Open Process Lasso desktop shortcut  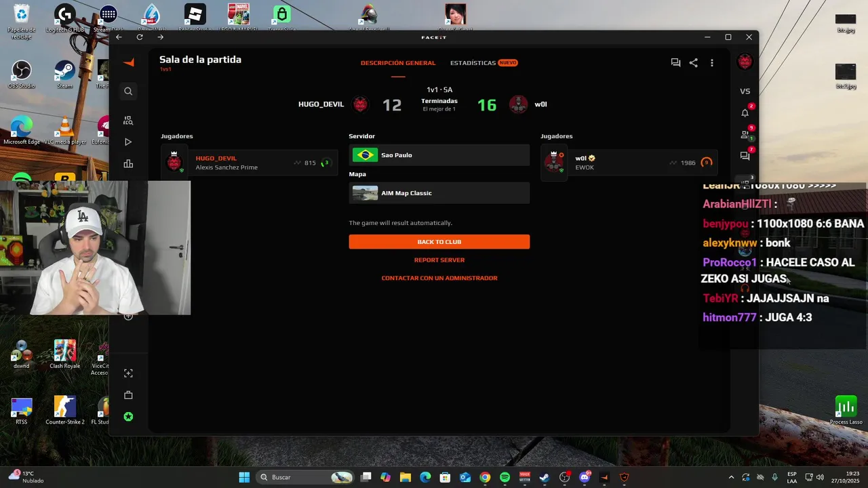[846, 411]
